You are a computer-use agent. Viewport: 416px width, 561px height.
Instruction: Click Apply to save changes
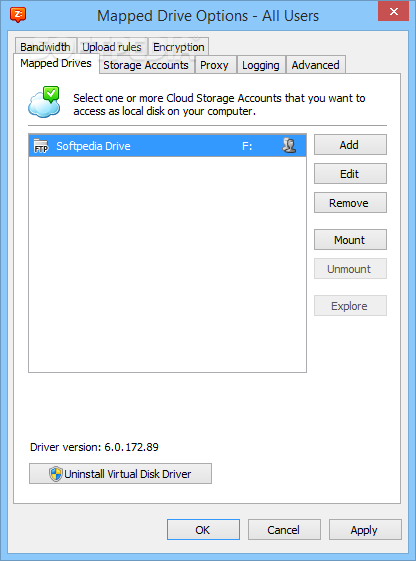click(365, 530)
